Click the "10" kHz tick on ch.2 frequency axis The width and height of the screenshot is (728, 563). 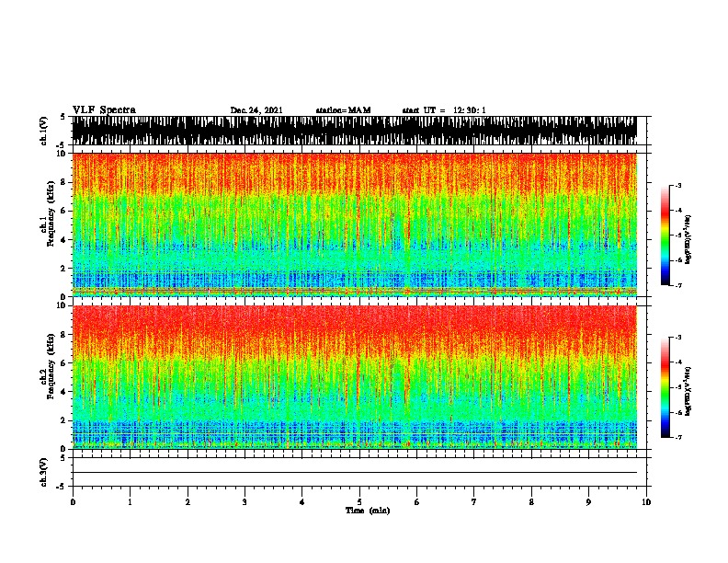pos(62,305)
